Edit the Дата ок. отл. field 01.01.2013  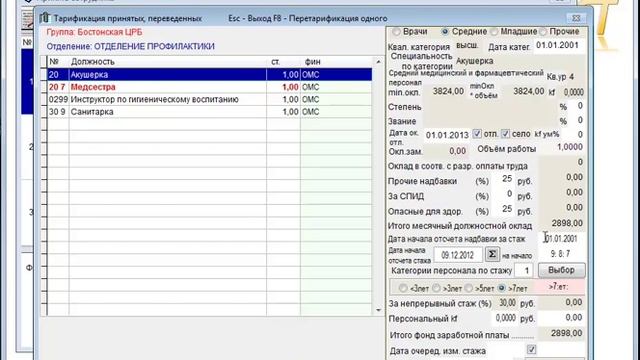(x=447, y=135)
